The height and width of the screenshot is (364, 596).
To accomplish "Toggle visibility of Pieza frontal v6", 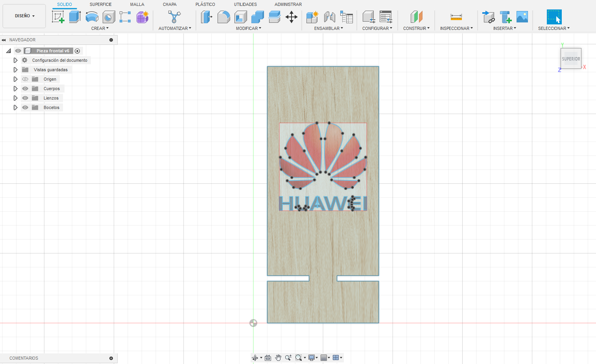I will coord(18,51).
